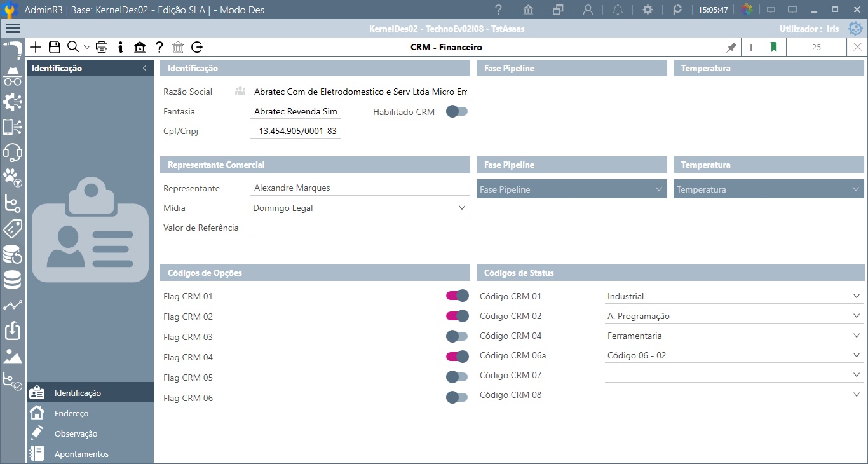Print using the printer icon

102,47
